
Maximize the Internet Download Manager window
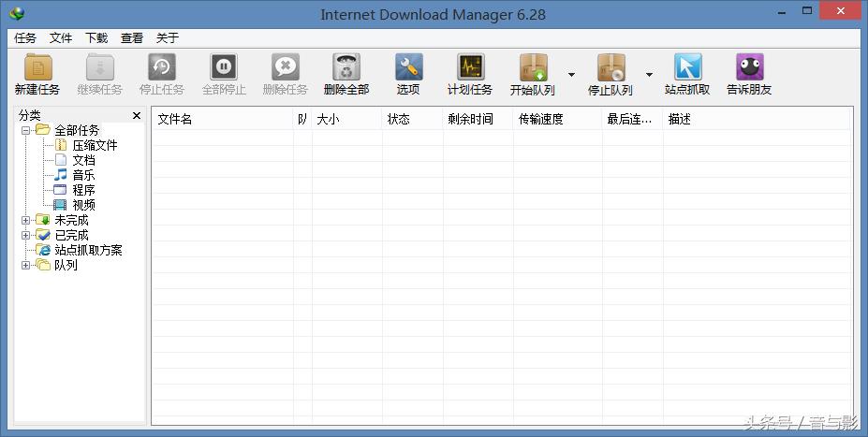point(807,11)
